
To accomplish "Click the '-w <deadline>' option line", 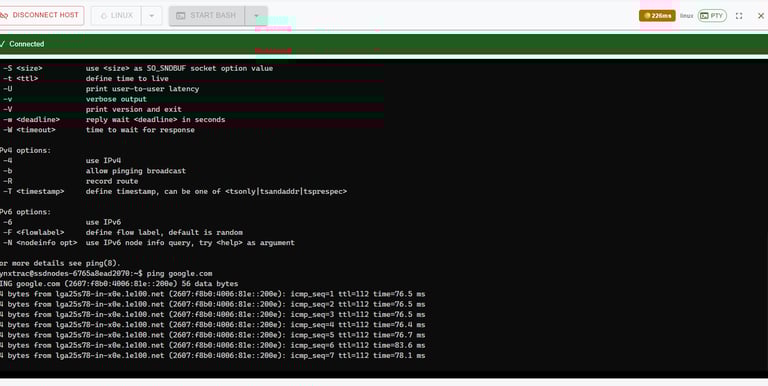I will pos(114,120).
